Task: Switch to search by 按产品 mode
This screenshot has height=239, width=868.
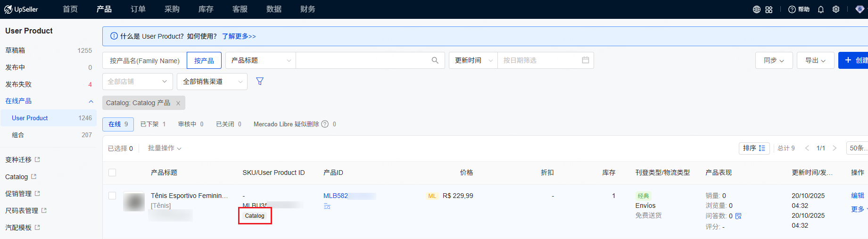Action: 204,61
